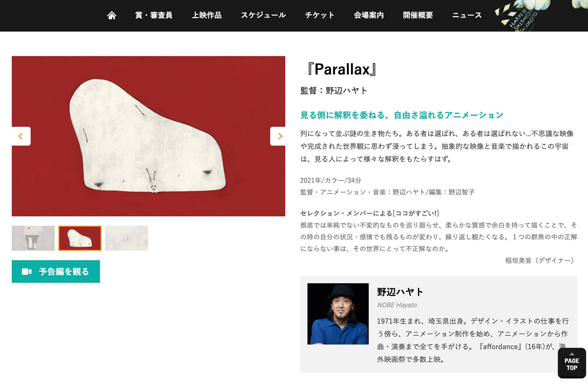Click the director's portrait photo
Screen dimensions: 588x386
(338, 314)
